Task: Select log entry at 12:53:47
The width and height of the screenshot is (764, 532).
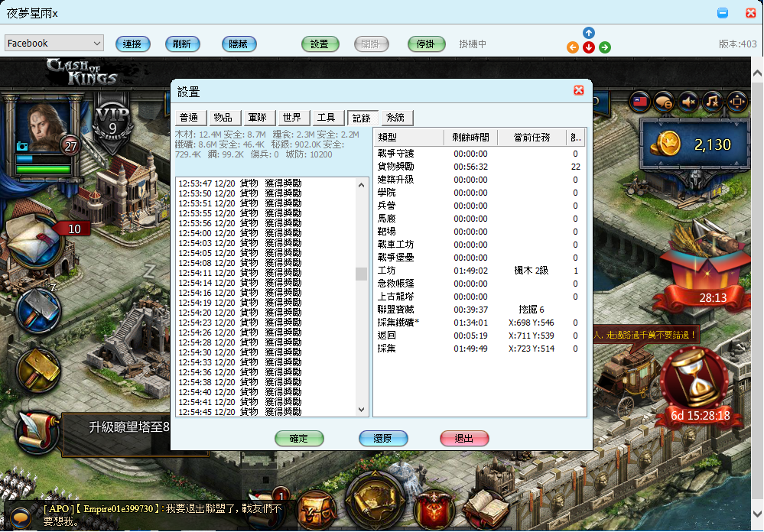Action: point(239,183)
